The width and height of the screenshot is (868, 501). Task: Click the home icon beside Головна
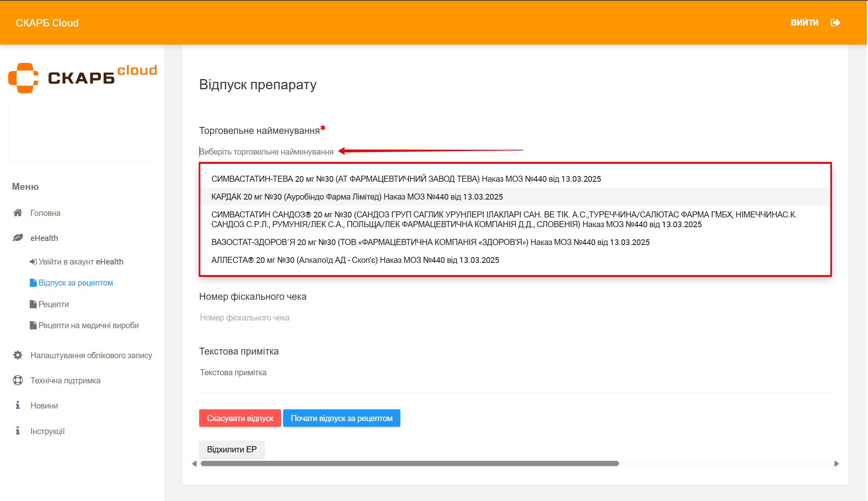17,213
